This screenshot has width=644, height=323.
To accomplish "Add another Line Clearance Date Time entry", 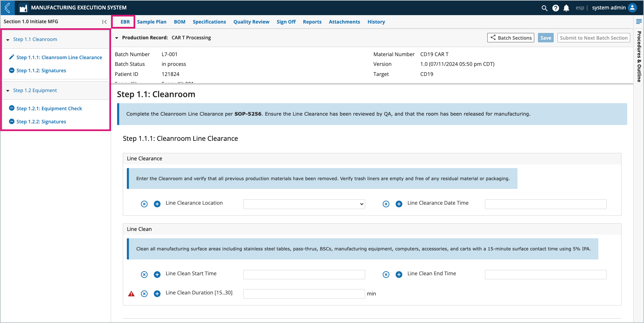I will [x=399, y=204].
